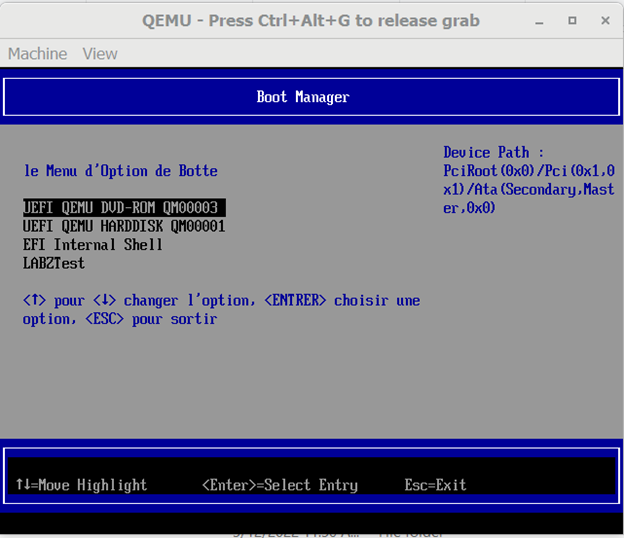Click the Device Path label

(x=493, y=152)
